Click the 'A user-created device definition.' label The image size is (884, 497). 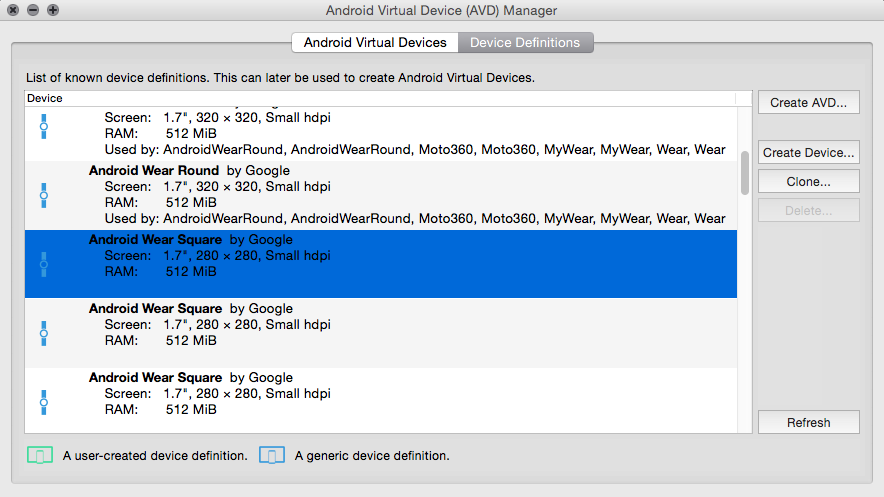155,456
